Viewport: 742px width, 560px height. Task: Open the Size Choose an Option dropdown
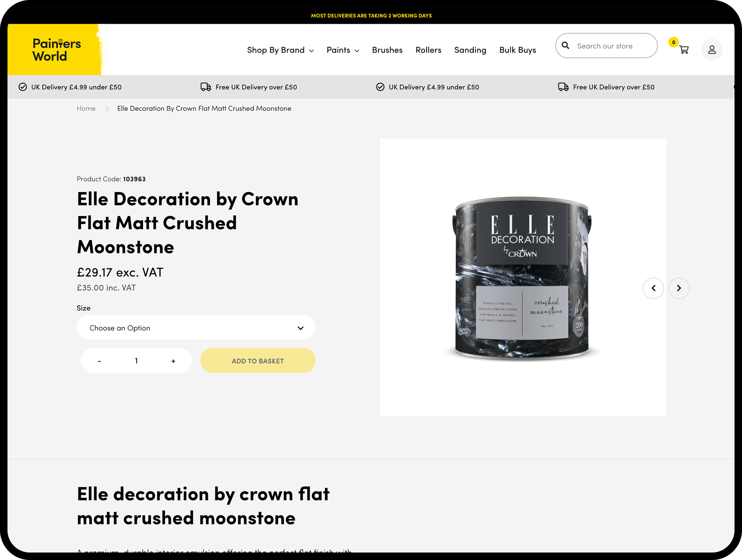tap(196, 328)
